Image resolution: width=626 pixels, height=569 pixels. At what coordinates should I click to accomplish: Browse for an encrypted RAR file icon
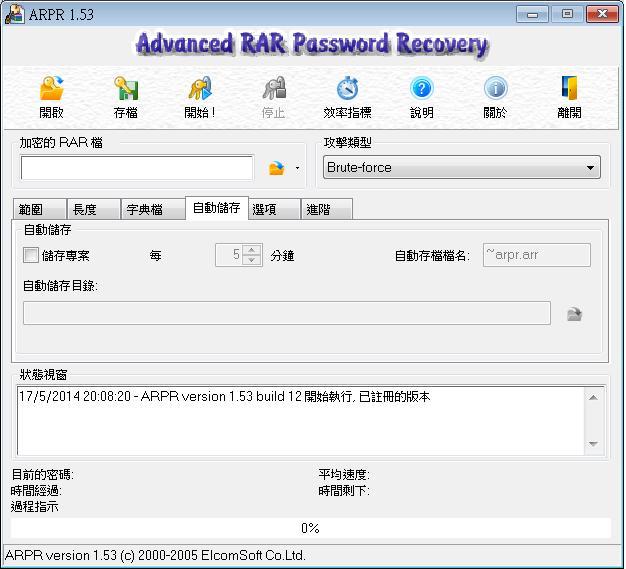pos(277,168)
